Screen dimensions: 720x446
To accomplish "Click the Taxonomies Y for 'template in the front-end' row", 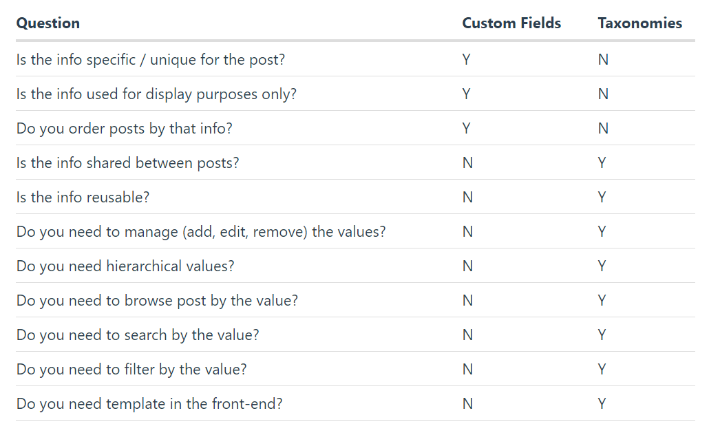I will click(602, 404).
